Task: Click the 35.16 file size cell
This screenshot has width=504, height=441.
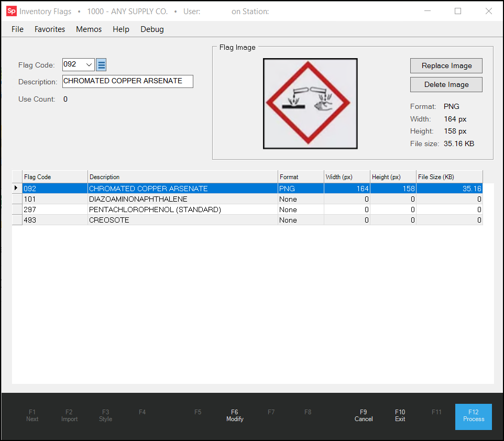Action: [x=450, y=189]
